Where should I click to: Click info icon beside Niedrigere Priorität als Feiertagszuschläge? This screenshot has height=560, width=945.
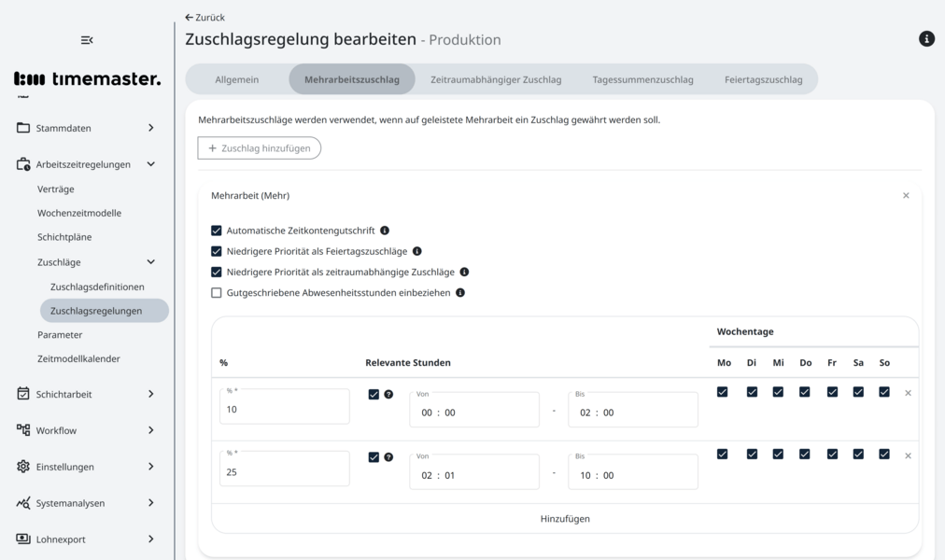[417, 251]
